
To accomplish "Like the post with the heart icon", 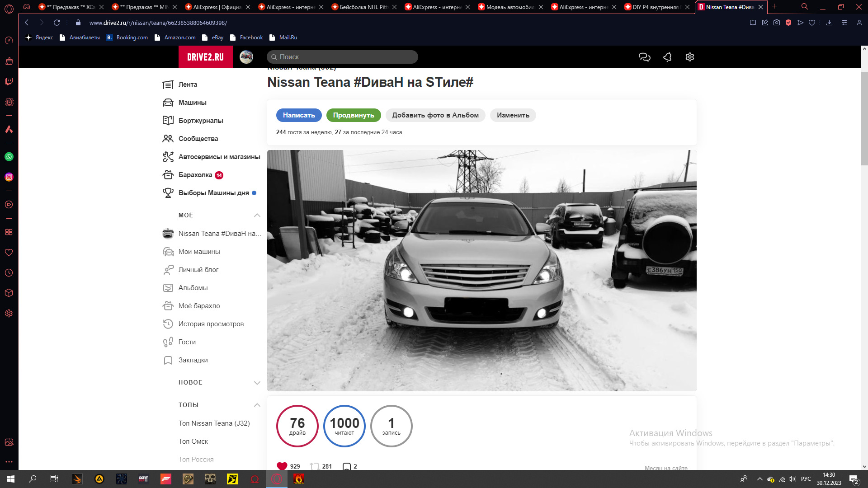I will click(x=283, y=465).
